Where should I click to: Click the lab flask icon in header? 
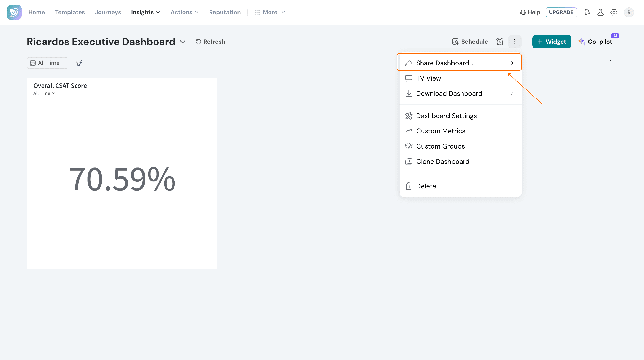point(601,12)
